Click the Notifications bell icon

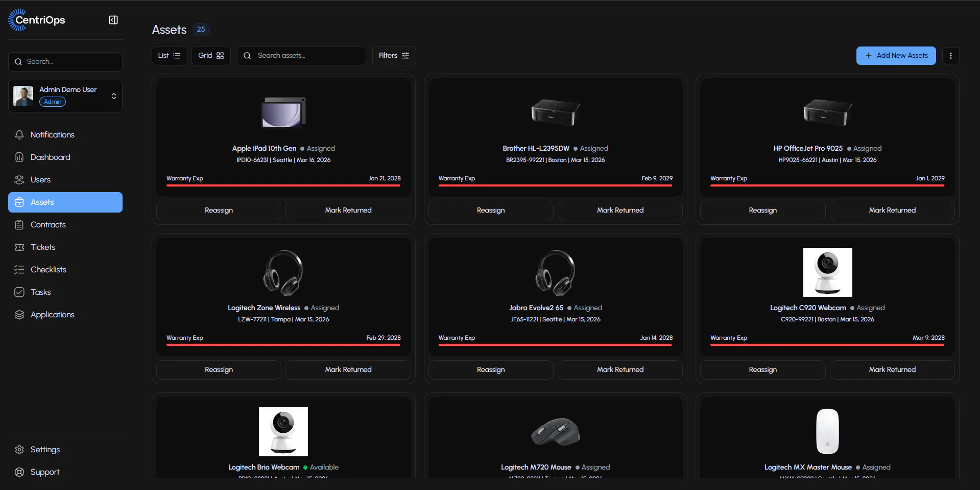(19, 135)
